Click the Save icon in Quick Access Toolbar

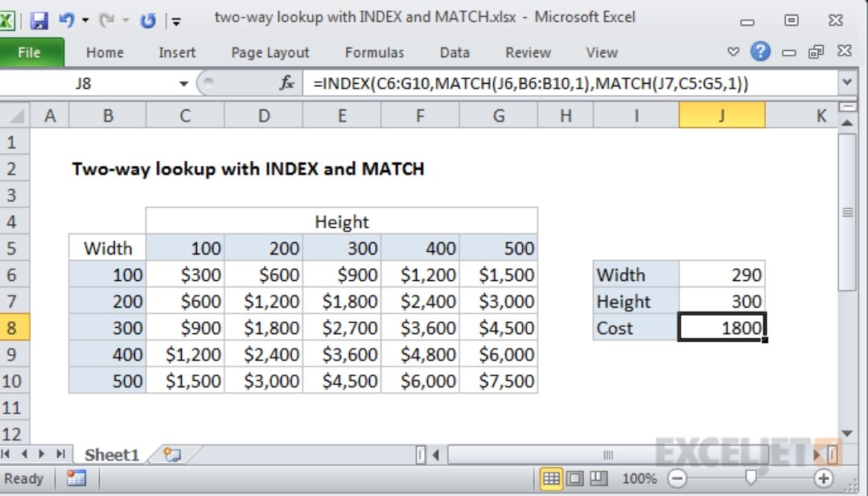coord(39,20)
